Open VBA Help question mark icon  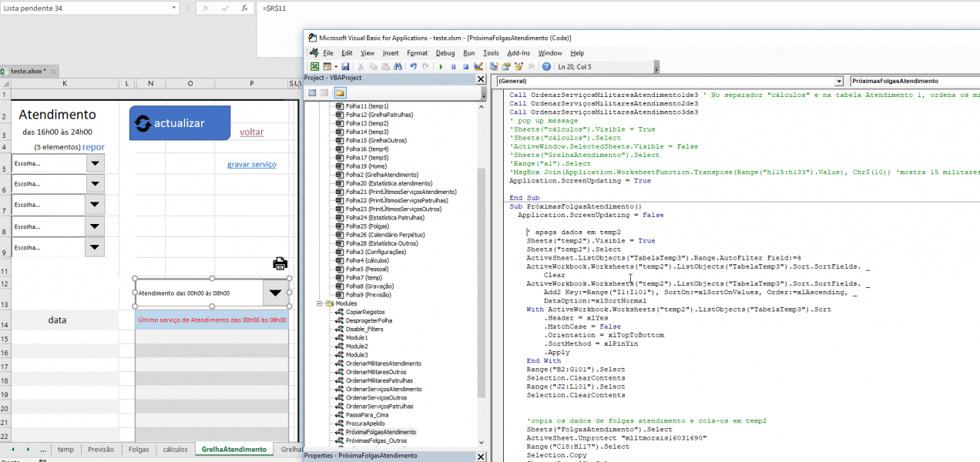tap(546, 67)
